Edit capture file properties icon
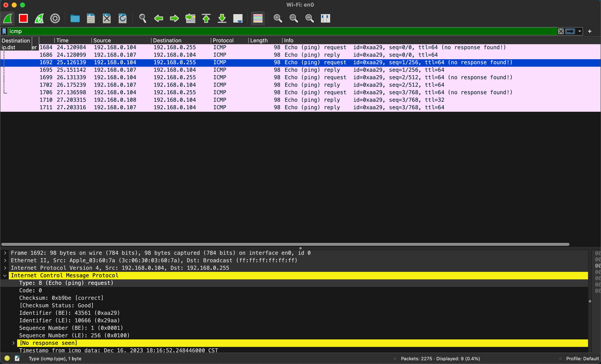The height and width of the screenshot is (364, 601). coord(17,358)
